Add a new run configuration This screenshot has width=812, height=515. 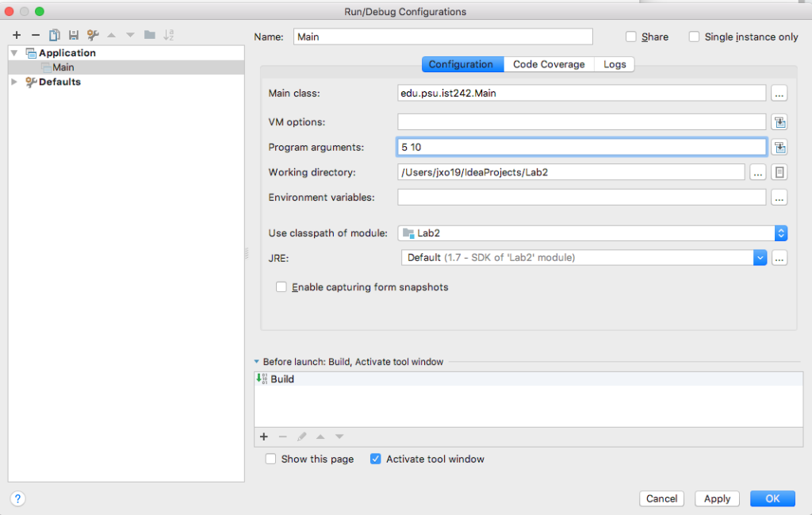(x=16, y=35)
